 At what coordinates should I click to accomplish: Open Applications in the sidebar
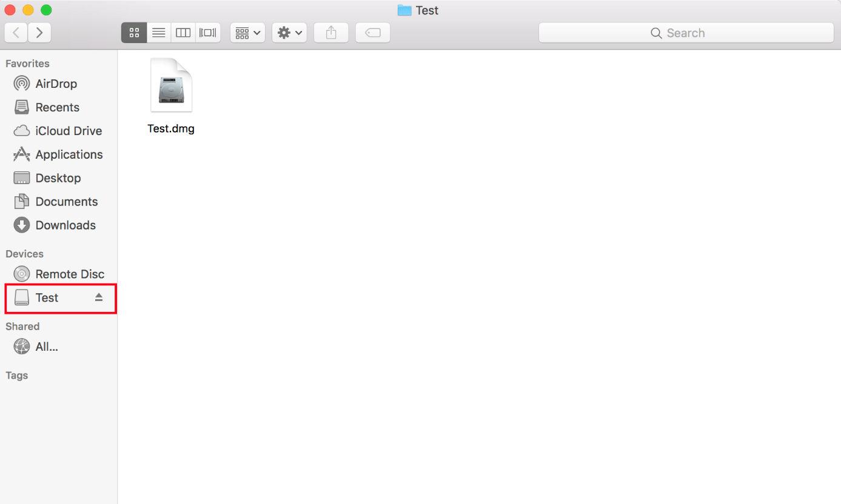(x=58, y=154)
